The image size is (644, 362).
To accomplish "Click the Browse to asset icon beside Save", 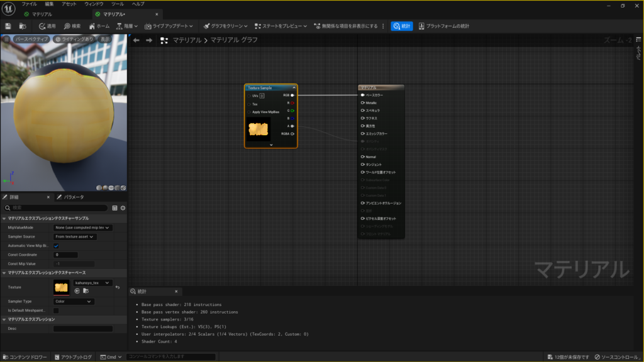I will (x=23, y=26).
